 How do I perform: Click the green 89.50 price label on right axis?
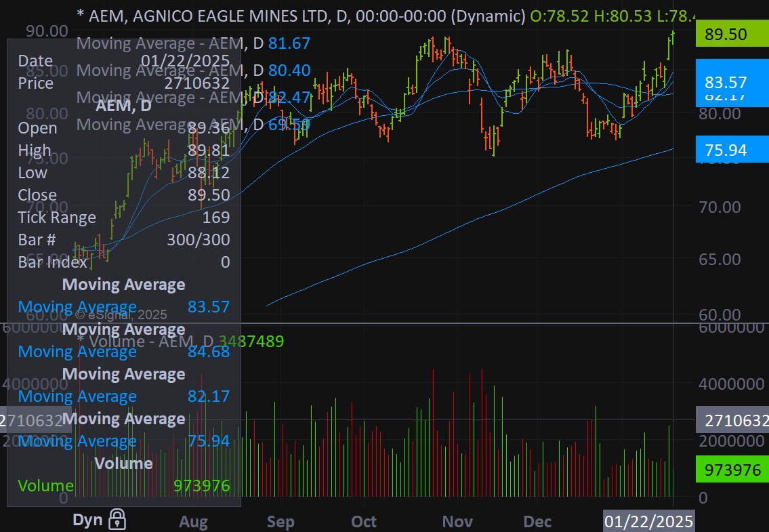(732, 34)
